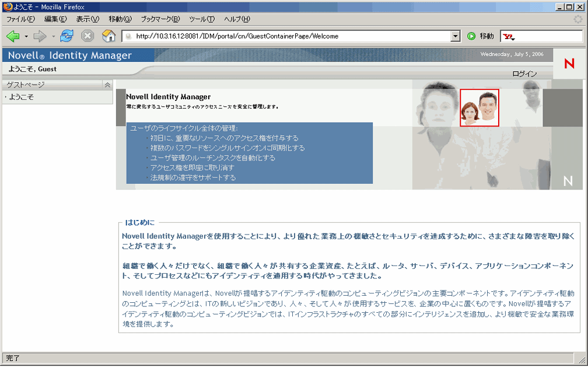Click the ユーザ管理のルーチンタスクを自動化する bullet
The height and width of the screenshot is (367, 588).
[212, 158]
